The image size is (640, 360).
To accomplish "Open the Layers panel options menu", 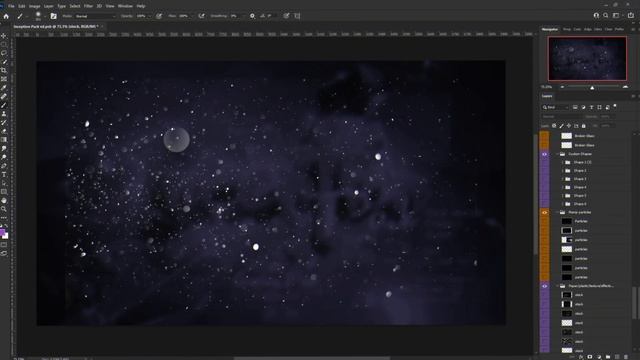I will [633, 96].
